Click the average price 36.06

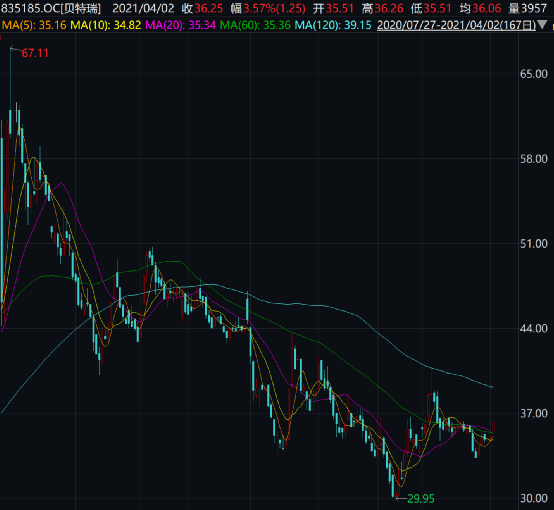point(487,8)
